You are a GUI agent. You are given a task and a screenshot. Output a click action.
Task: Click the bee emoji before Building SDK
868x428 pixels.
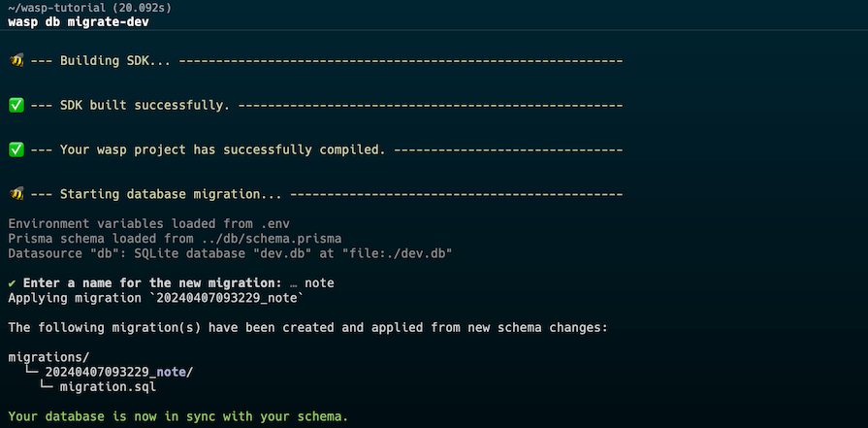16,60
